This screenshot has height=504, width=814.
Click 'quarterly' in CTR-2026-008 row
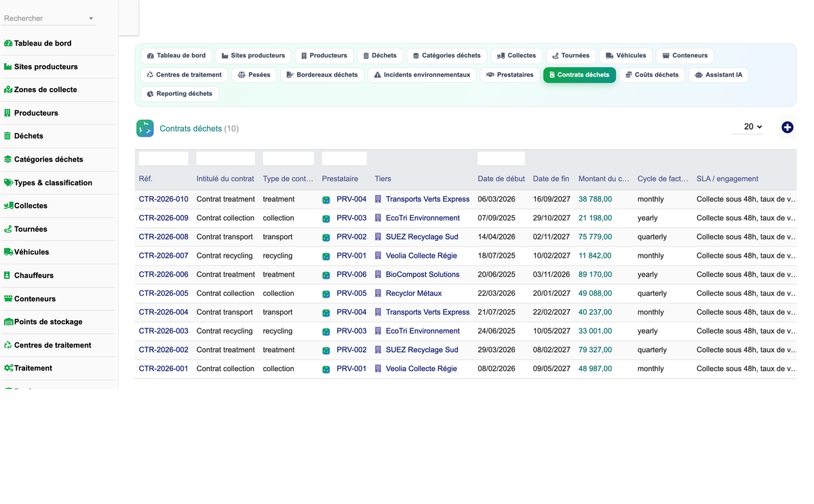(x=652, y=237)
